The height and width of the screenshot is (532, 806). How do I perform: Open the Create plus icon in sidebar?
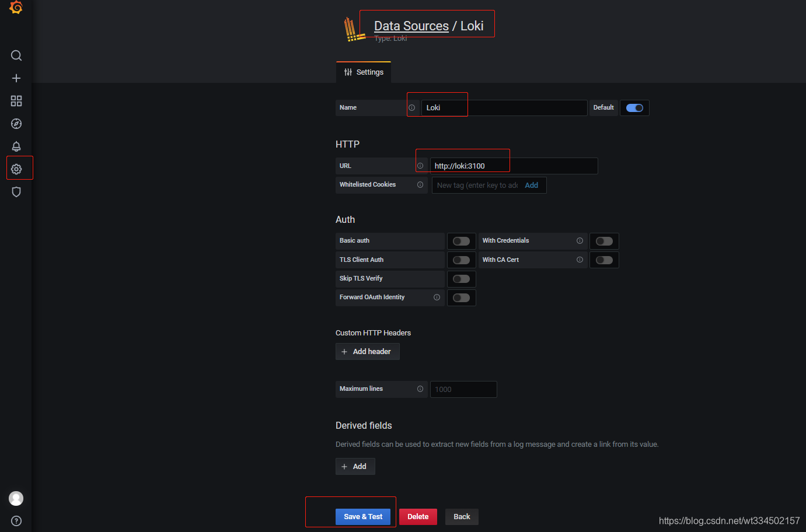(16, 78)
